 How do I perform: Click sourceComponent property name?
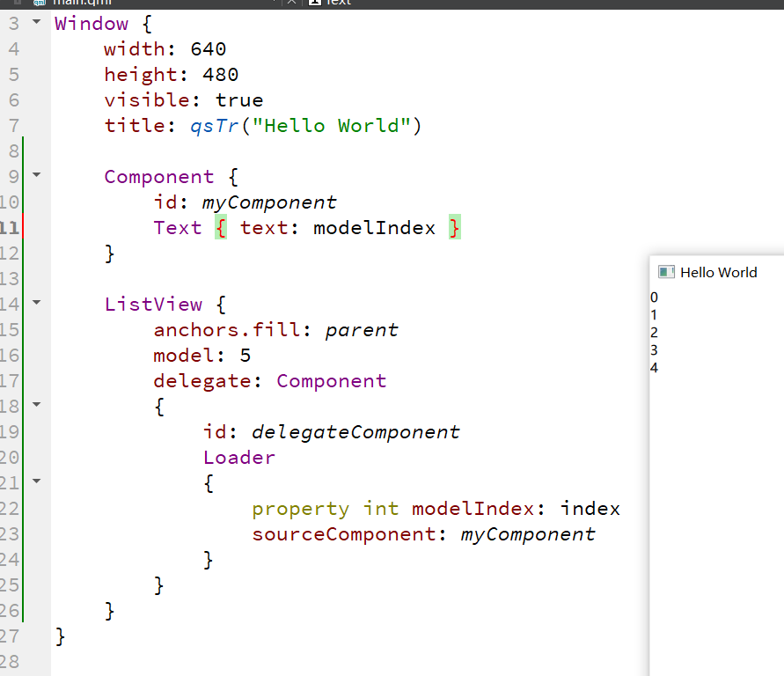pos(343,534)
